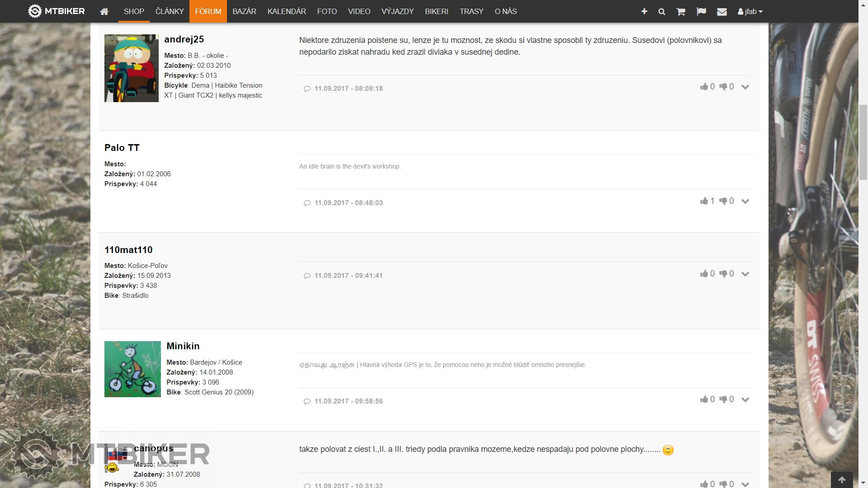The height and width of the screenshot is (488, 868).
Task: Click the plus add icon in navbar
Action: [x=644, y=11]
